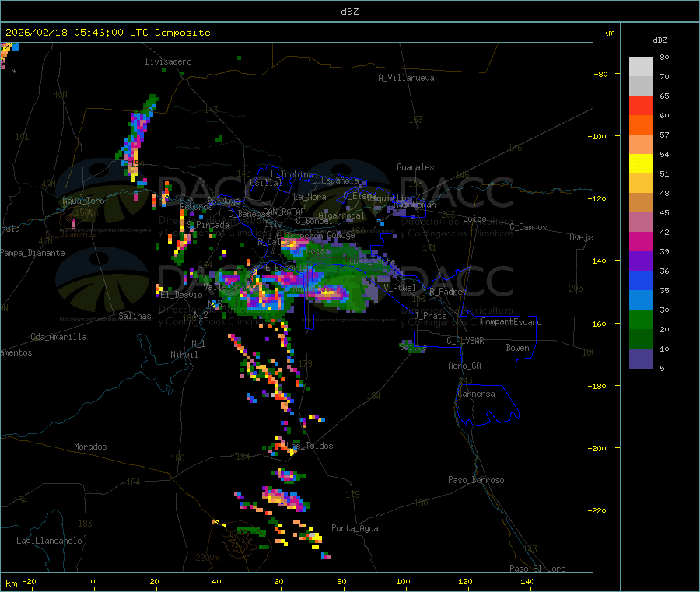
Task: Click the 100 km horizontal axis tick
Action: click(x=403, y=582)
